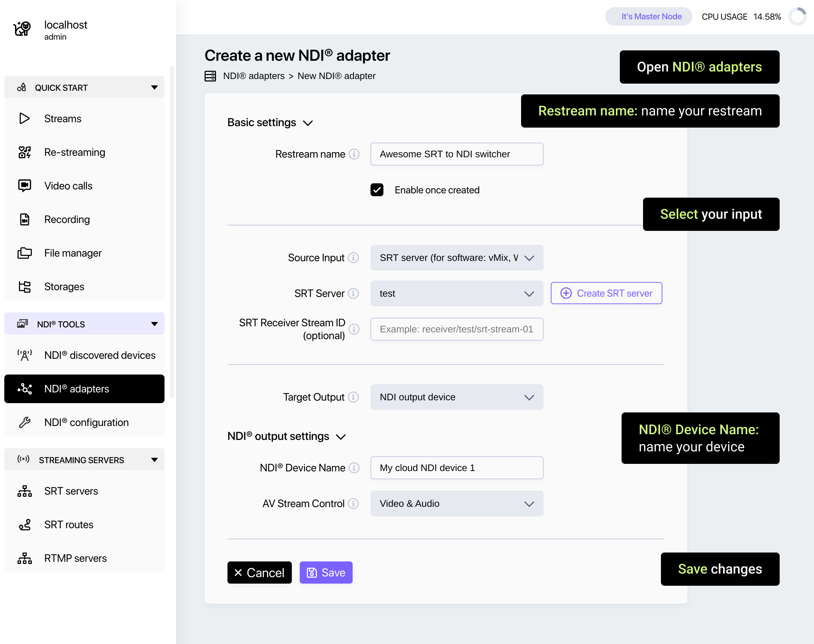The width and height of the screenshot is (814, 644).
Task: Click the NDI discovered devices antenna icon
Action: coord(25,355)
